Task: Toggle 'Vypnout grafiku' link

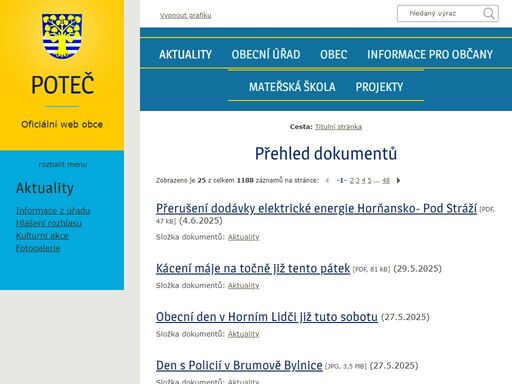Action: point(185,15)
